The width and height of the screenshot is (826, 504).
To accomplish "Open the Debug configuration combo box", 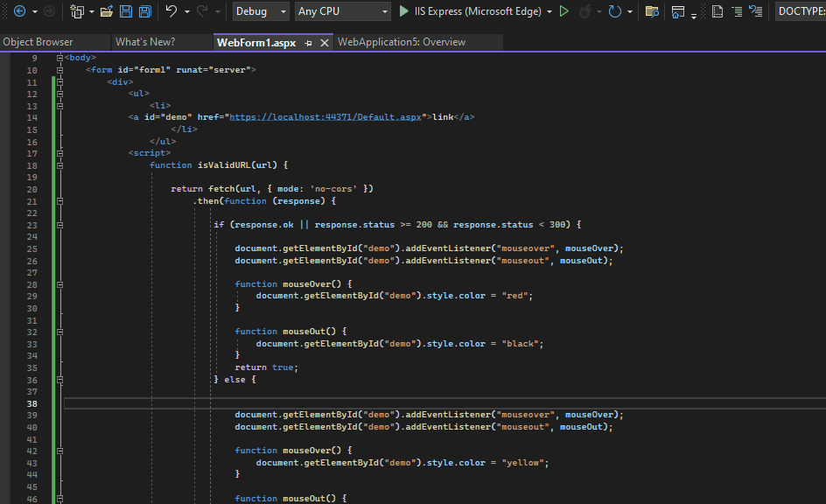I will click(x=261, y=11).
